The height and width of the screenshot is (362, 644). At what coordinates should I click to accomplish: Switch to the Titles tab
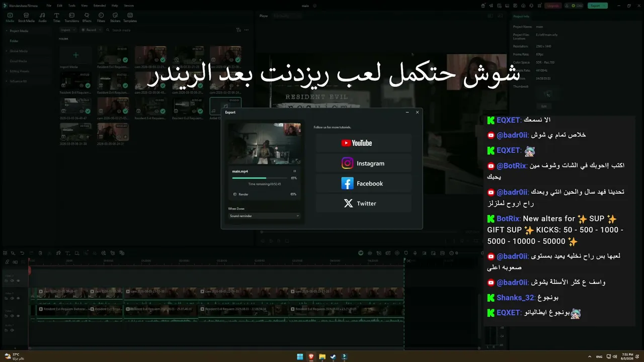coord(56,18)
